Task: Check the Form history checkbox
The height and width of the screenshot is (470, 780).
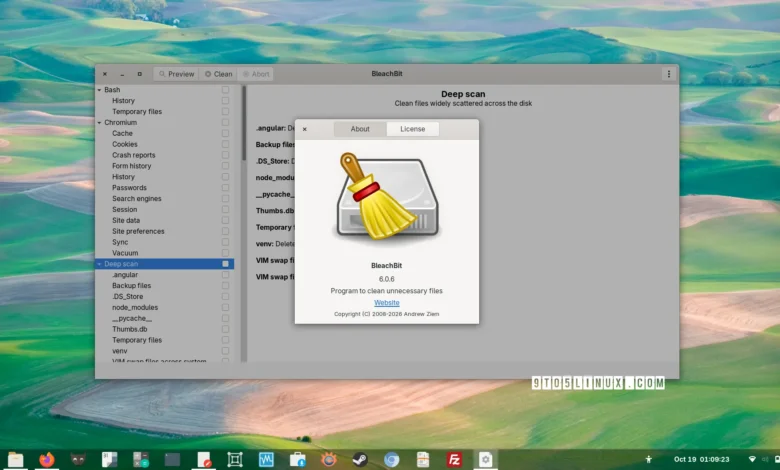Action: (225, 166)
